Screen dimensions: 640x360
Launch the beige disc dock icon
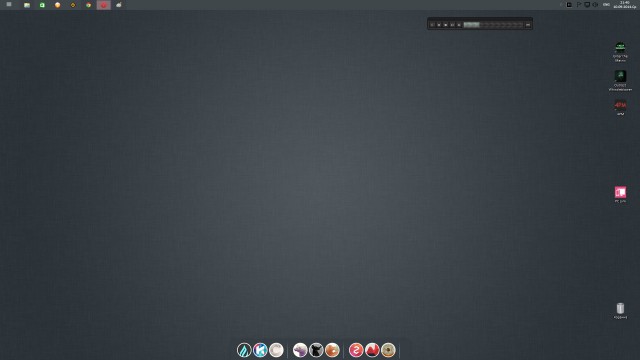coord(388,350)
